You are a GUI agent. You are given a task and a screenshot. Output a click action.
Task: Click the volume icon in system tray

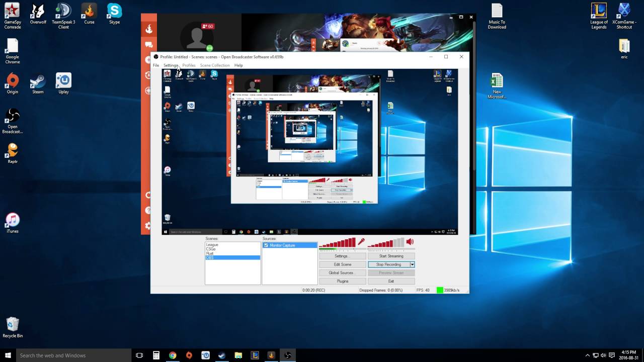tap(603, 355)
